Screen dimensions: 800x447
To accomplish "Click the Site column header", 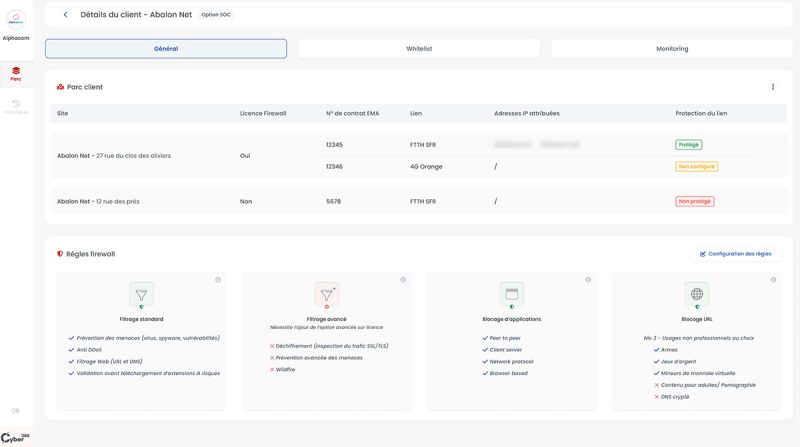I will pos(62,113).
